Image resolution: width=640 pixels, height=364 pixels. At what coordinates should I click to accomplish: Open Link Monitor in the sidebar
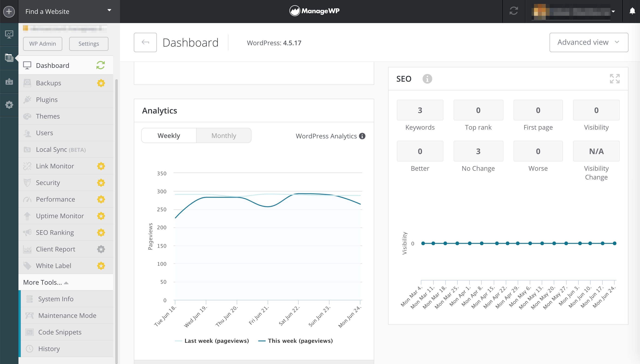click(66, 166)
